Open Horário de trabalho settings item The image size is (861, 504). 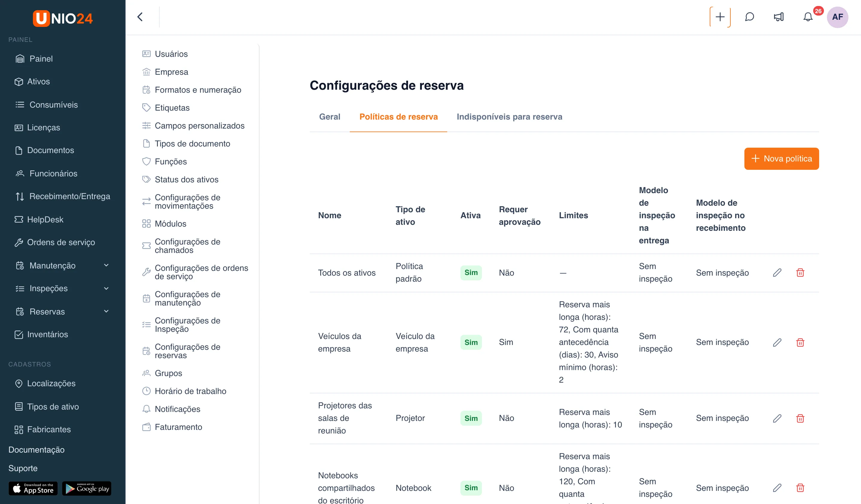190,391
